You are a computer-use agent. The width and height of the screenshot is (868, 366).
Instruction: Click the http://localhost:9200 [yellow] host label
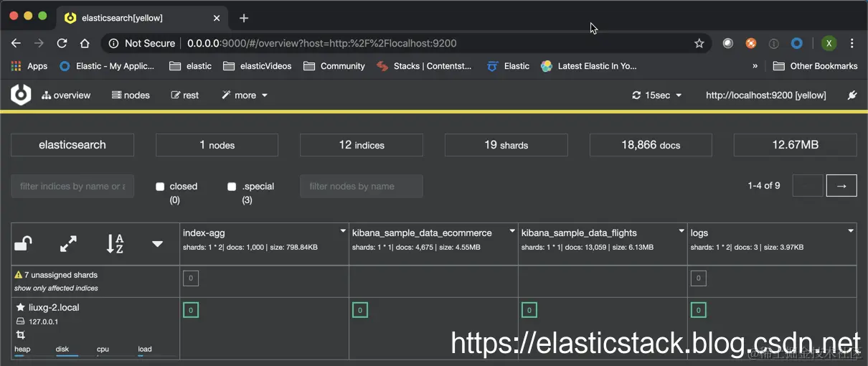[x=766, y=95]
